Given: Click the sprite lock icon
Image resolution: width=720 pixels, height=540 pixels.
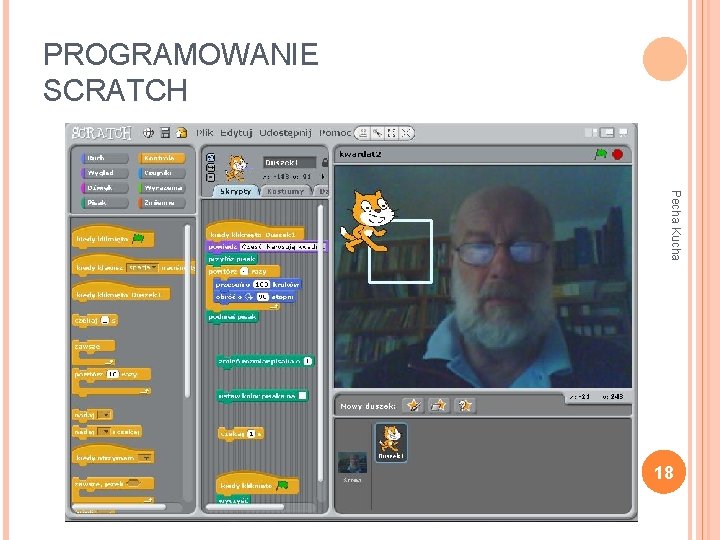Looking at the screenshot, I should [x=325, y=162].
